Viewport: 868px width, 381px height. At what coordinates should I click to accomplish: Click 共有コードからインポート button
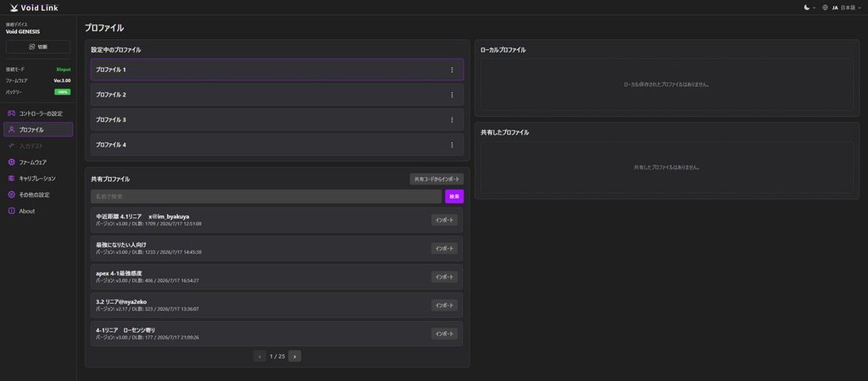coord(437,179)
